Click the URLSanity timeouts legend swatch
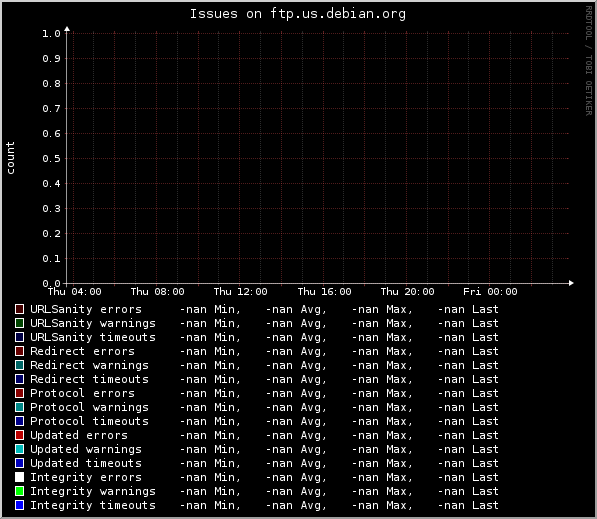Viewport: 597px width, 519px height. 19,337
